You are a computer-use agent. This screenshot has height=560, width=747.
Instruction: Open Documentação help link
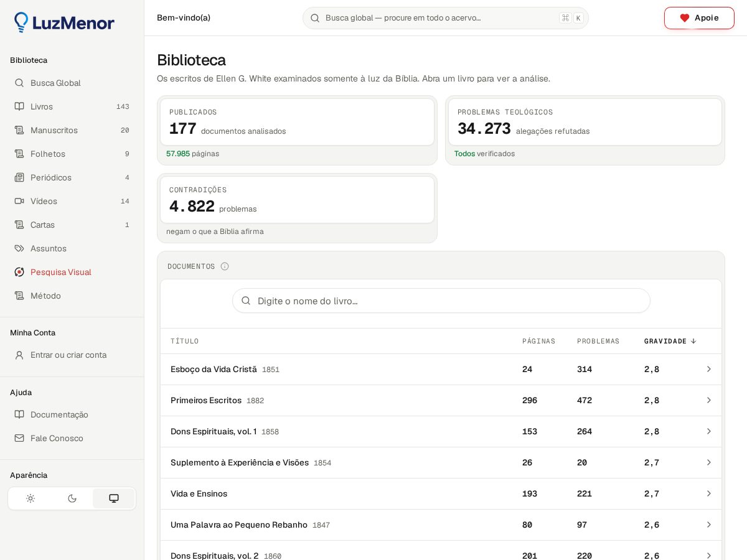tap(72, 414)
